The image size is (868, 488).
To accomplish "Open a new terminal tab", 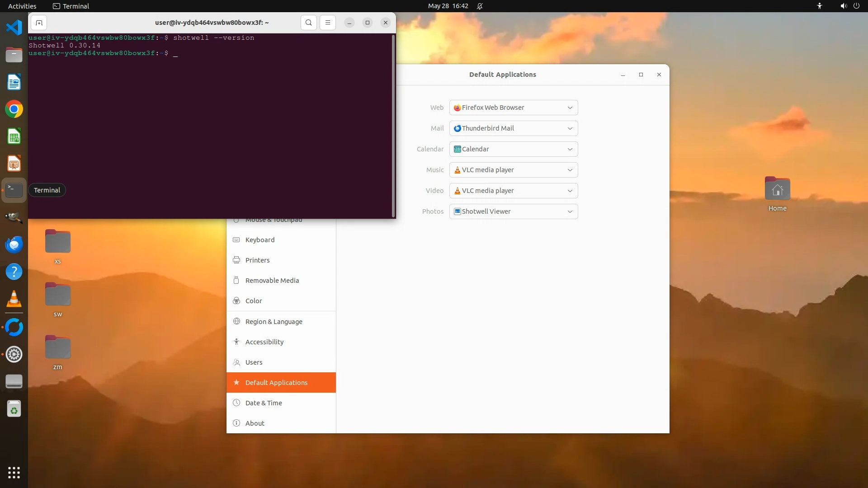I will click(39, 23).
